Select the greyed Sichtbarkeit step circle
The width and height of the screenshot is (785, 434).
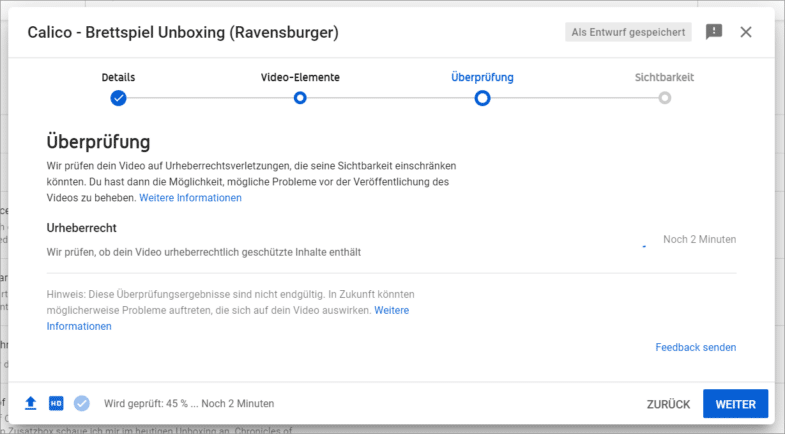(x=664, y=98)
